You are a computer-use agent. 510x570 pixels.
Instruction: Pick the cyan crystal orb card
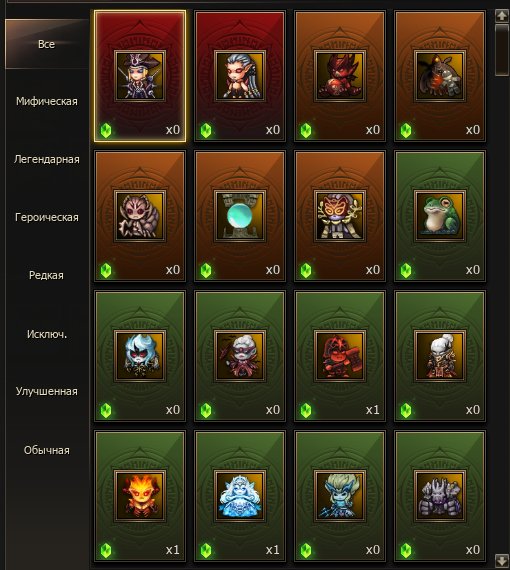(240, 216)
